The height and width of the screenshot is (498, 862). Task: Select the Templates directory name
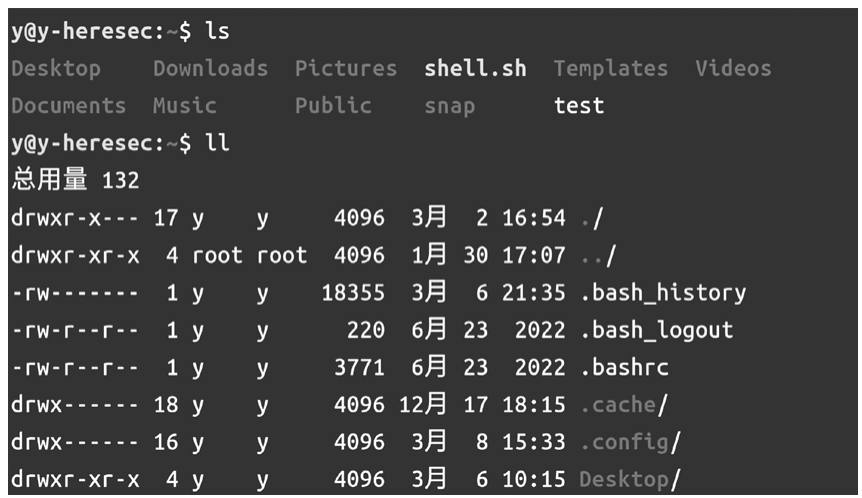pos(610,69)
